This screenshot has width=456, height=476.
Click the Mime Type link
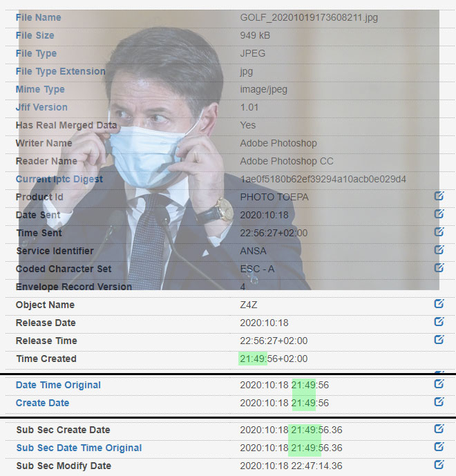tap(40, 89)
